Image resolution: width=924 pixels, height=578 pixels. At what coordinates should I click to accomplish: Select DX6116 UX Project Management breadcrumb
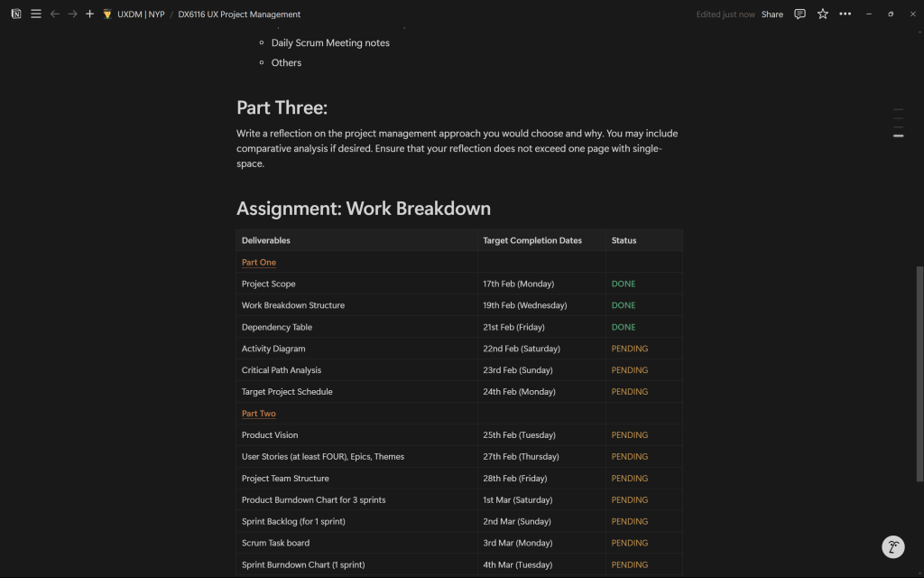pos(239,14)
